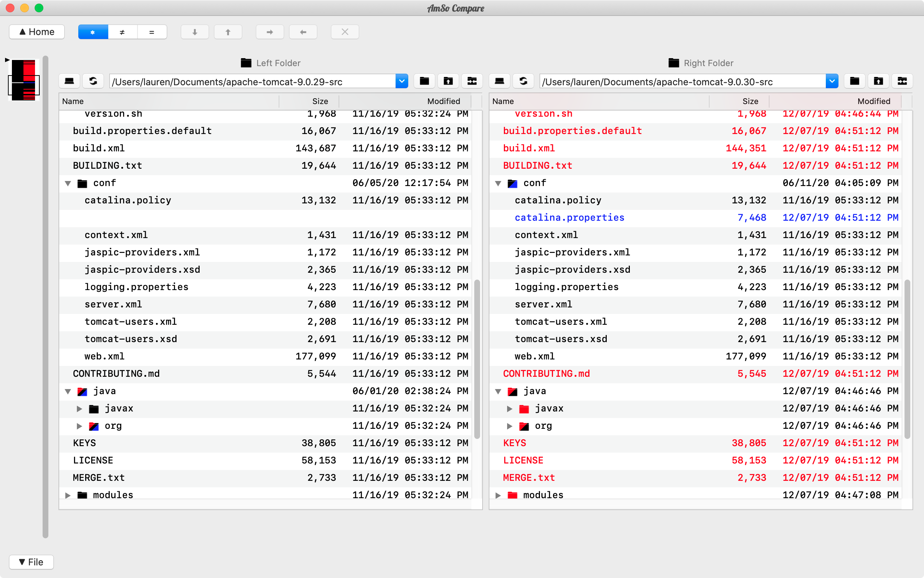924x578 pixels.
Task: Click the right pane vertical scrollbar
Action: 907,359
